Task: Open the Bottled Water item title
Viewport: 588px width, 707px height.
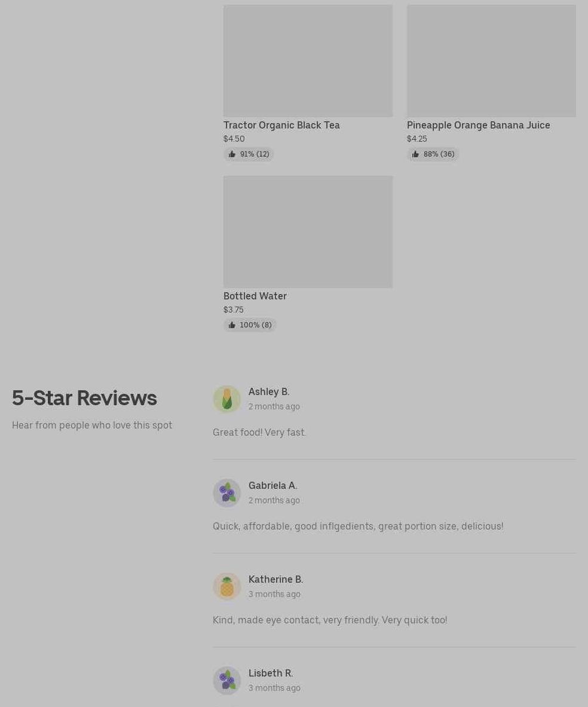Action: (x=255, y=296)
